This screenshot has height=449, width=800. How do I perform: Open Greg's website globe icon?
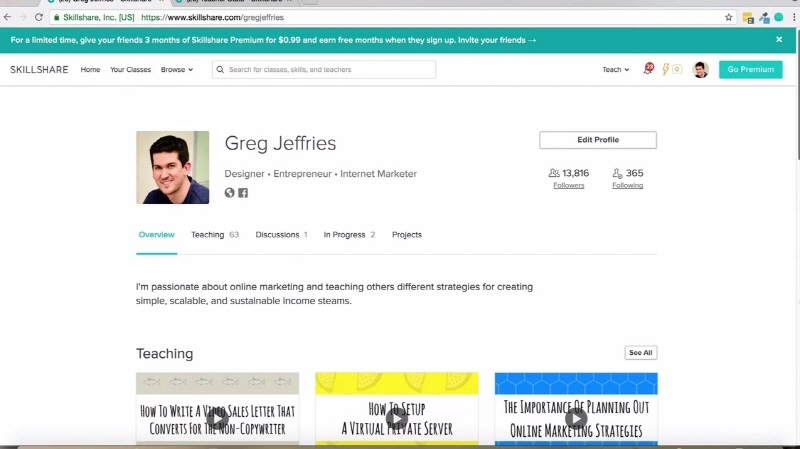pyautogui.click(x=230, y=192)
